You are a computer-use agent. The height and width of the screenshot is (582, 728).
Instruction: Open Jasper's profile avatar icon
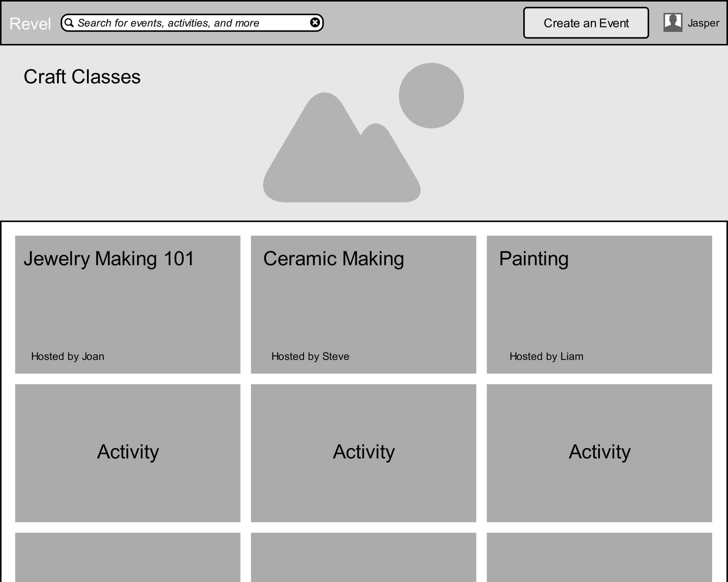673,23
